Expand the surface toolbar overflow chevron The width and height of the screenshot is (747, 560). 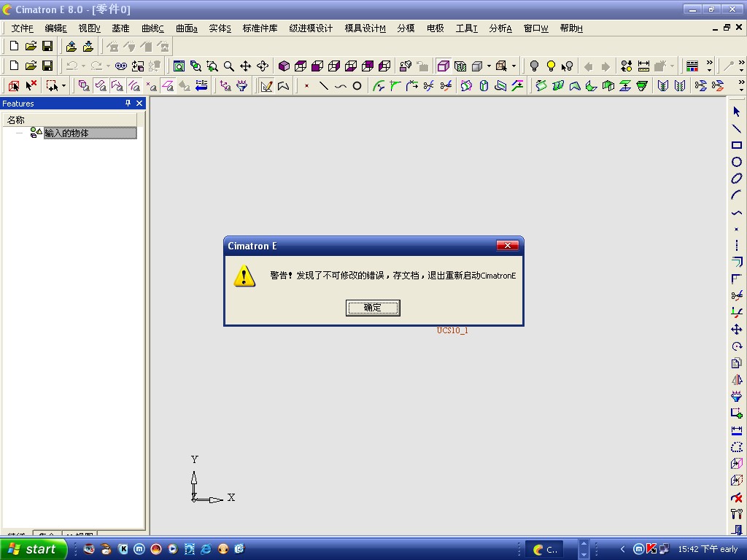point(741,86)
